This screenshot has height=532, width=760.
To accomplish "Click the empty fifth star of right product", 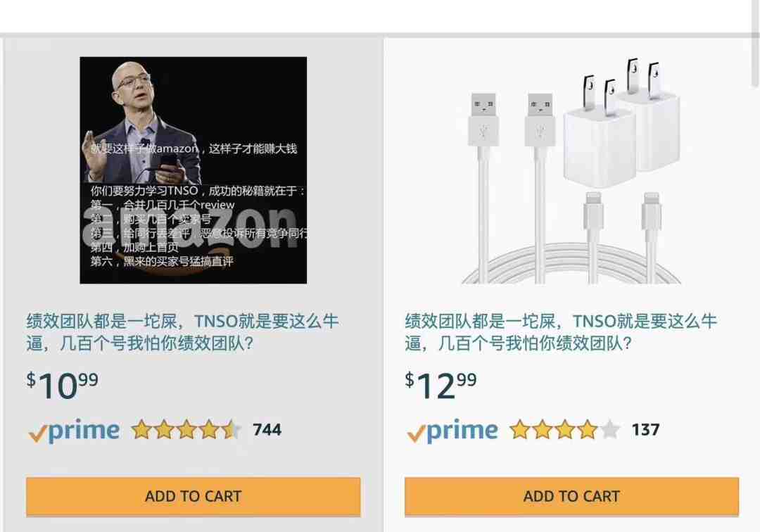I will [x=609, y=429].
